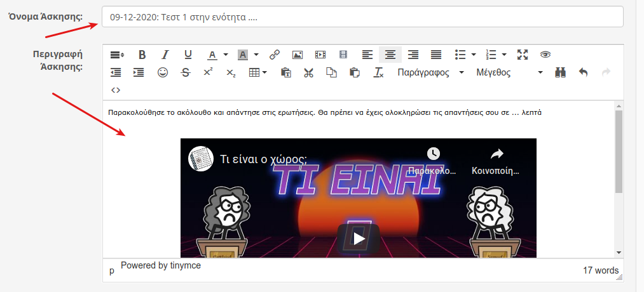The height and width of the screenshot is (292, 644).
Task: Align text right
Action: (x=413, y=55)
